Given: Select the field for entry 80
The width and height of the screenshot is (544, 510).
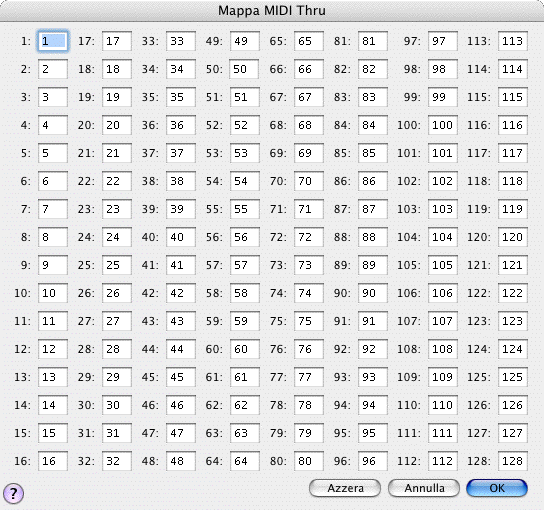Looking at the screenshot, I should point(309,461).
